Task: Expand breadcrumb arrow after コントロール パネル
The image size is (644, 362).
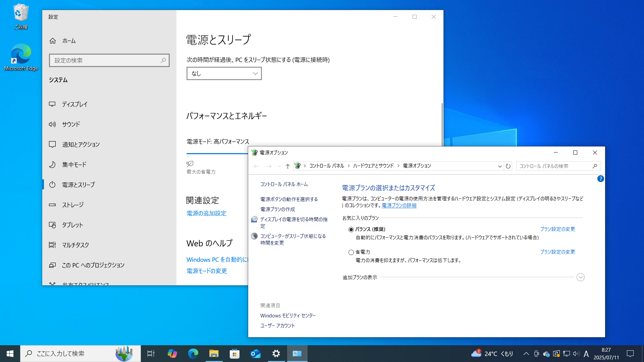Action: (349, 166)
